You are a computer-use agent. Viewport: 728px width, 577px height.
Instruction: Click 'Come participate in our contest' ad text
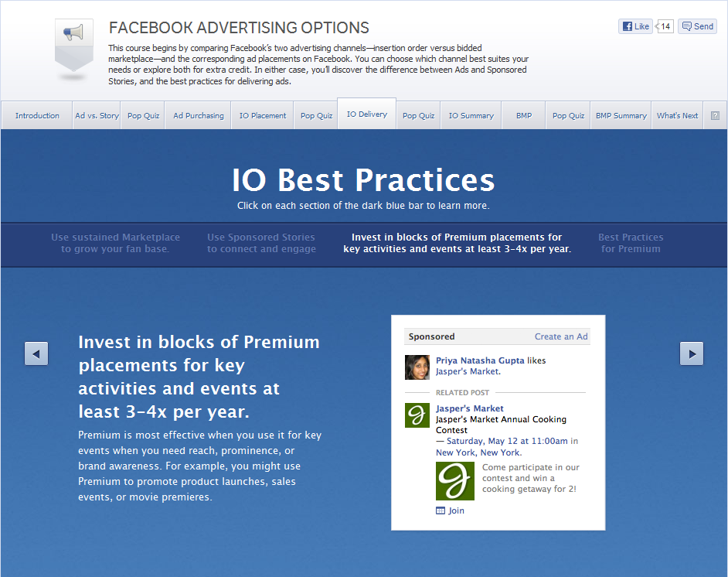[x=531, y=478]
